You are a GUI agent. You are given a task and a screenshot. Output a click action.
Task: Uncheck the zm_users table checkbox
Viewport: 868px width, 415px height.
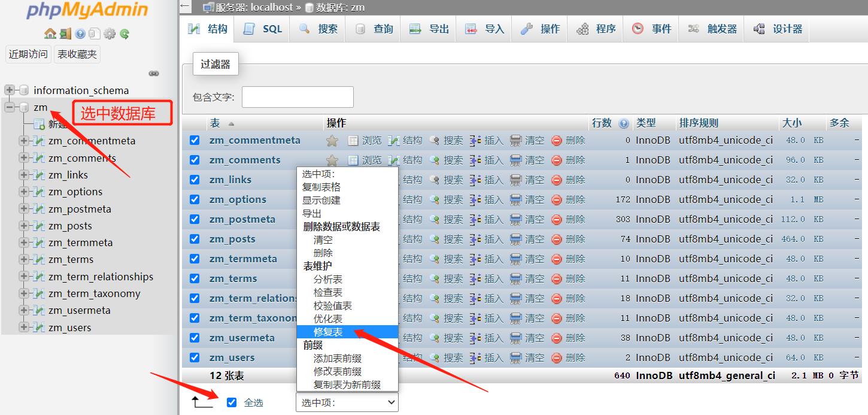tap(195, 358)
